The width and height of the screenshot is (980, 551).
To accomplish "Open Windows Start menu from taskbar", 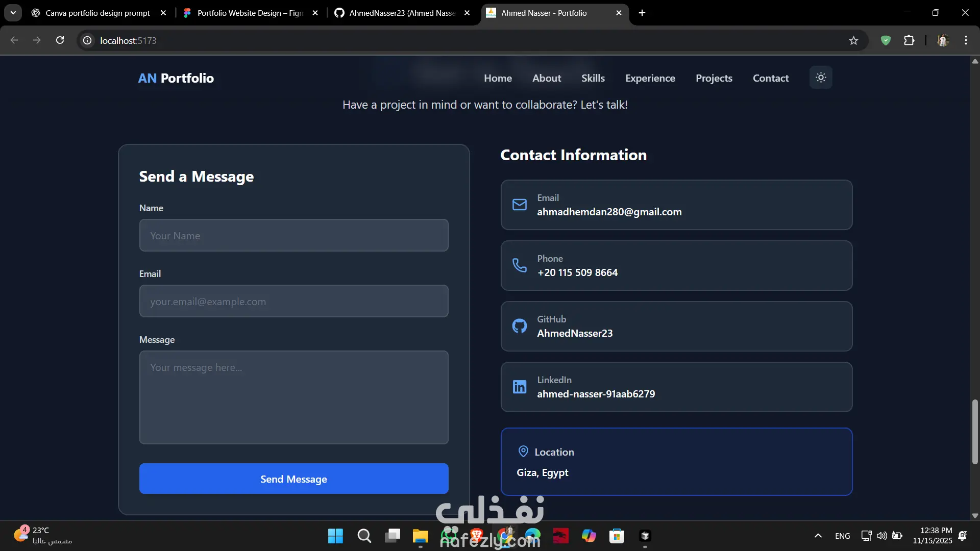I will tap(335, 536).
